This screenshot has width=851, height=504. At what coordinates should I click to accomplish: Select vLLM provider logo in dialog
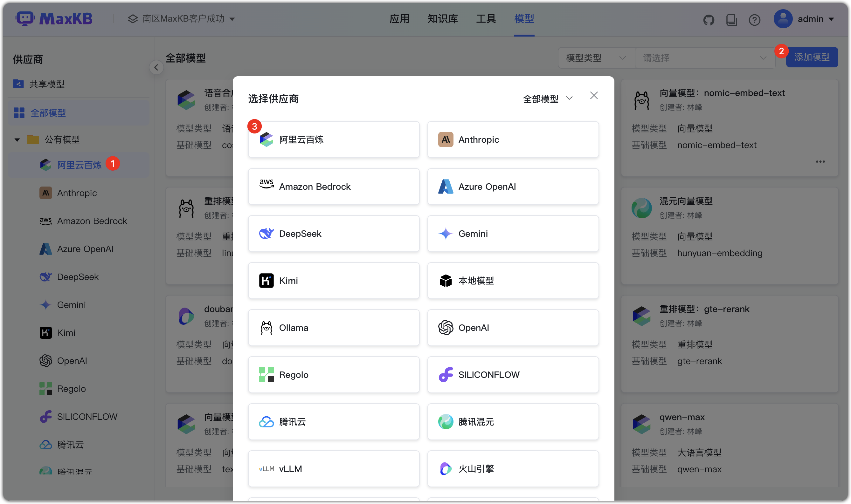[266, 469]
